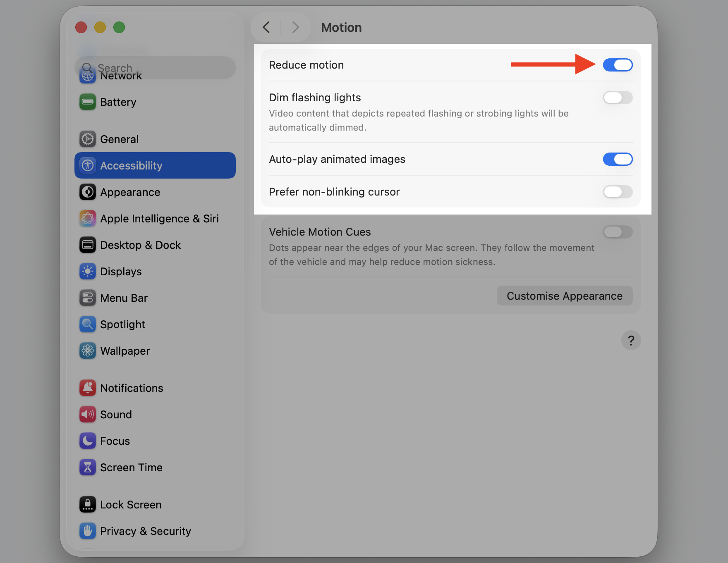Open Desktop & Dock icon

[x=88, y=245]
